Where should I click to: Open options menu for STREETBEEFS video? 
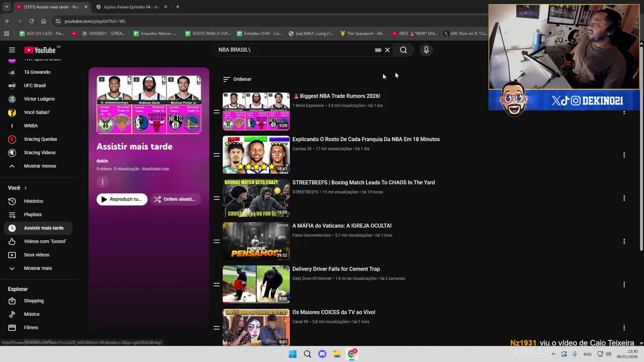point(624,198)
